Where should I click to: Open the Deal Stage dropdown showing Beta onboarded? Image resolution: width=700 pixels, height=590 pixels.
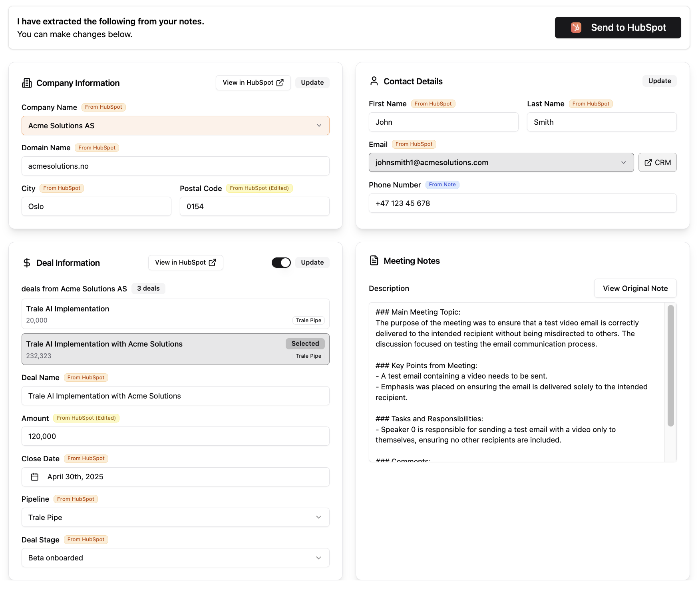click(x=318, y=557)
